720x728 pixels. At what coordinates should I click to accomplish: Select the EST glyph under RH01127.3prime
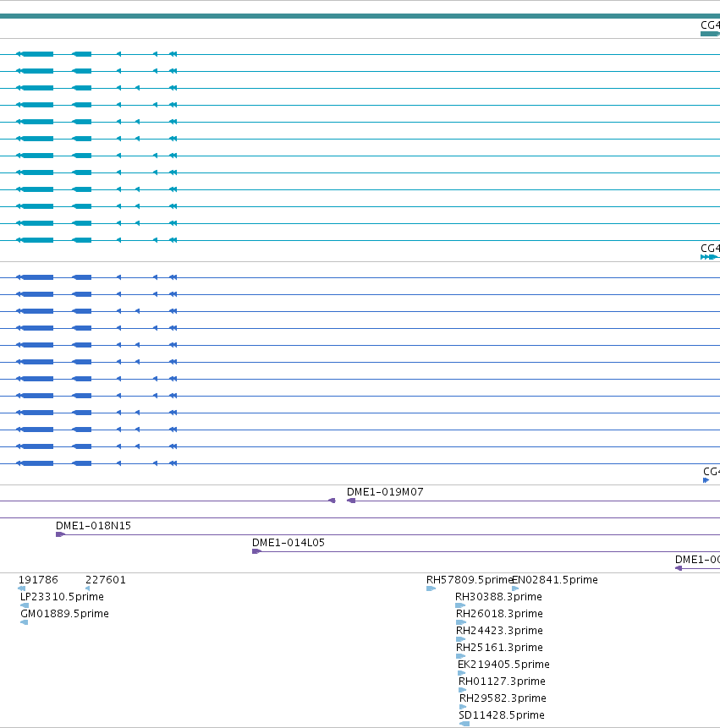click(462, 690)
